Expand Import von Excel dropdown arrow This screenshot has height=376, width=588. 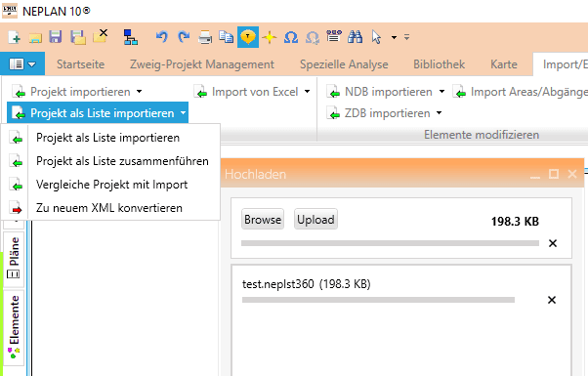click(307, 92)
